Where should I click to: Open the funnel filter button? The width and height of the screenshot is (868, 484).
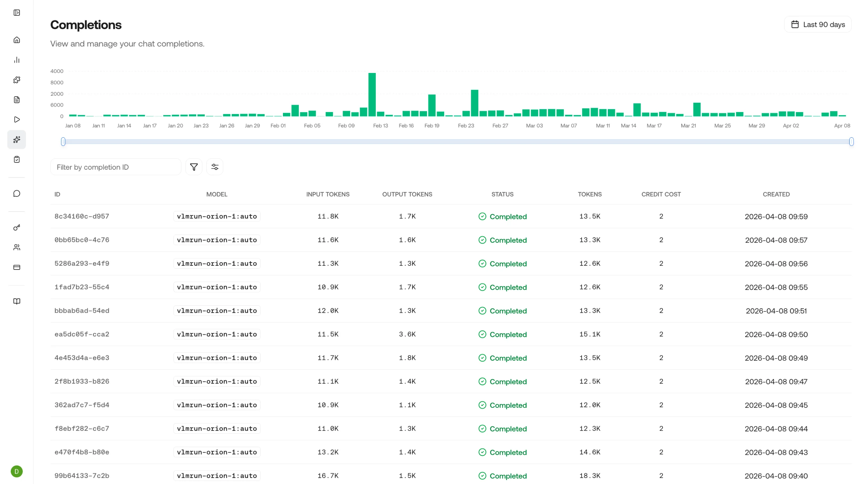tap(194, 167)
